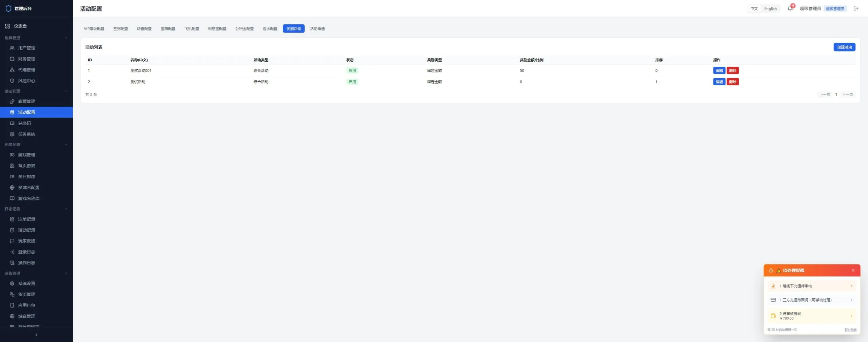Screen dimensions: 868x342
Task: Click the 彩票管理 sidebar icon
Action: point(12,101)
